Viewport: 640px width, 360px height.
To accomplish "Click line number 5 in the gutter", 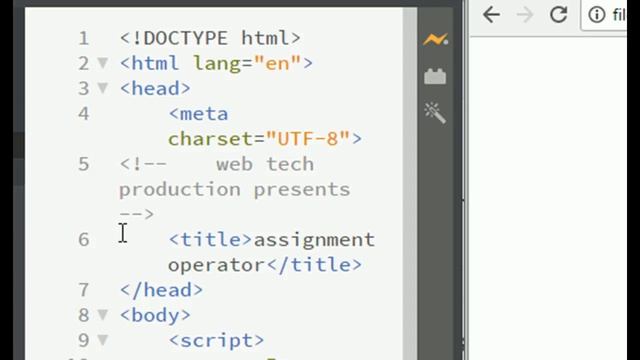I will pos(84,164).
